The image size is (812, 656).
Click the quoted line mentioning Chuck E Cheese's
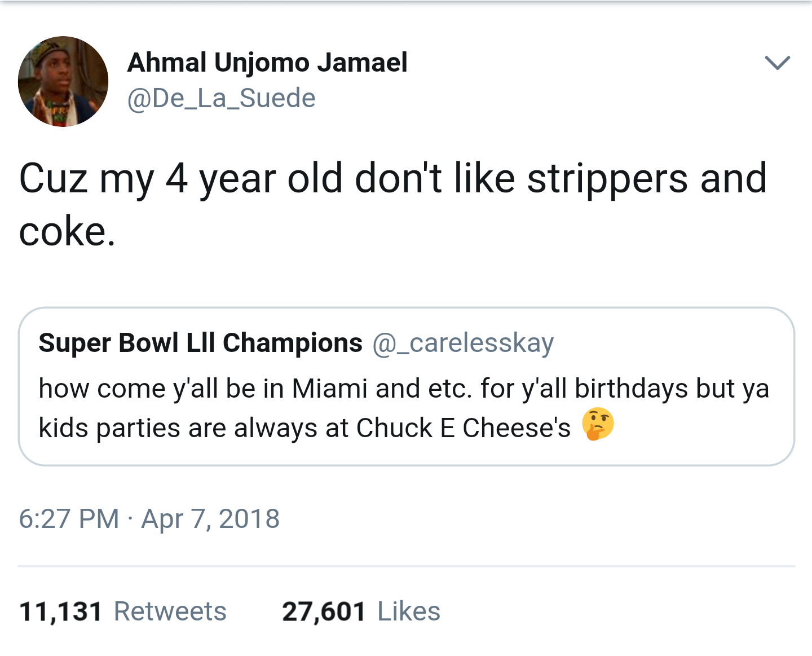(304, 428)
